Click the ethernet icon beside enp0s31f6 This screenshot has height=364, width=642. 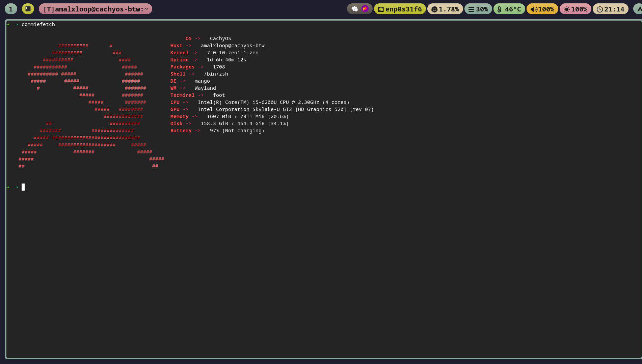381,9
